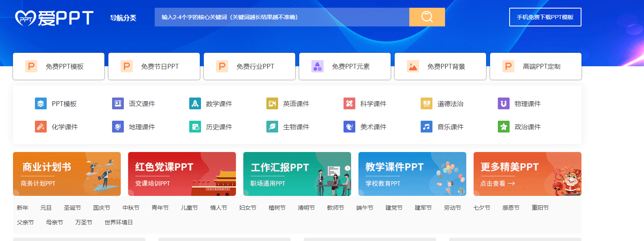
Task: Open the 免费PPT元素 tab
Action: (x=345, y=66)
